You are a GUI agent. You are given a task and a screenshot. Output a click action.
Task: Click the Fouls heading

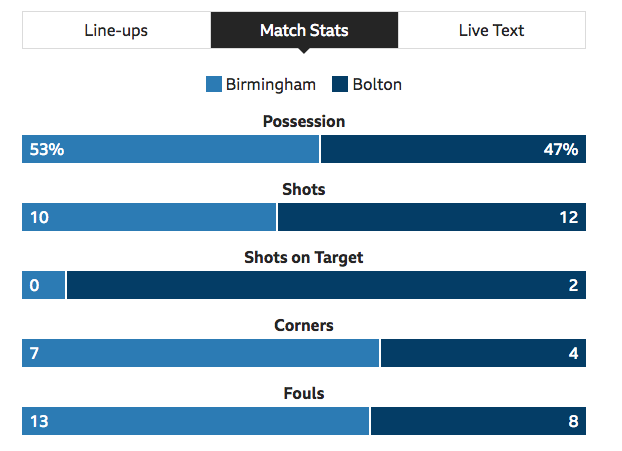[x=304, y=393]
